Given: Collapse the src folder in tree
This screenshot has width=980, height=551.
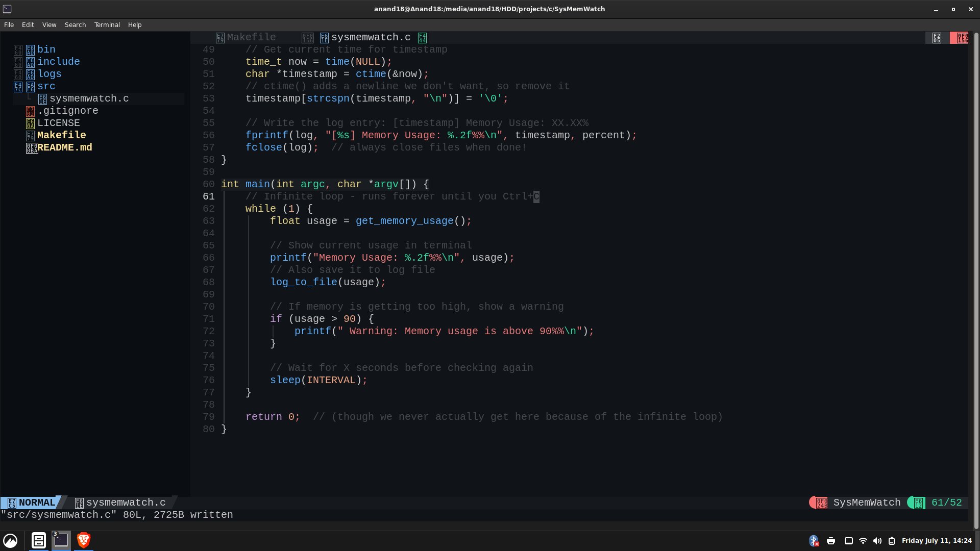Looking at the screenshot, I should click(46, 86).
